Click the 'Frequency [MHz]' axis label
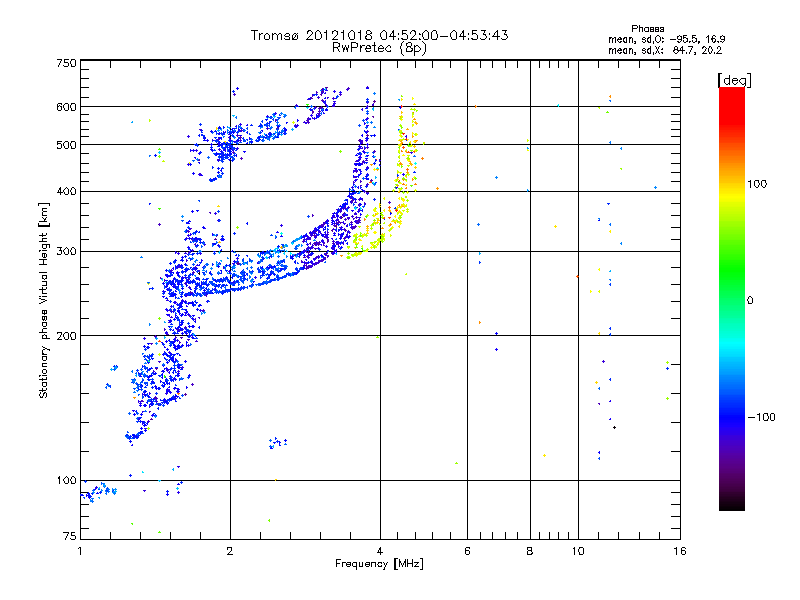800x600 pixels. 379,564
